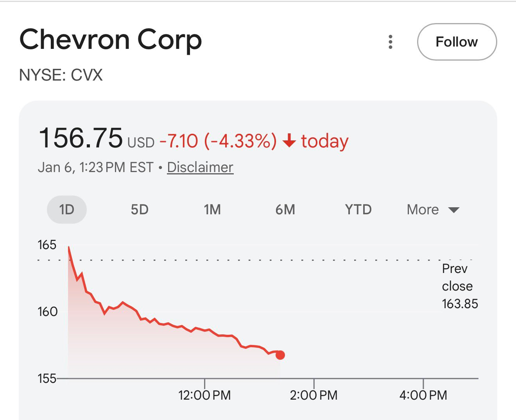Show the YTD chart range
Screen dimensions: 516x420
click(x=358, y=210)
